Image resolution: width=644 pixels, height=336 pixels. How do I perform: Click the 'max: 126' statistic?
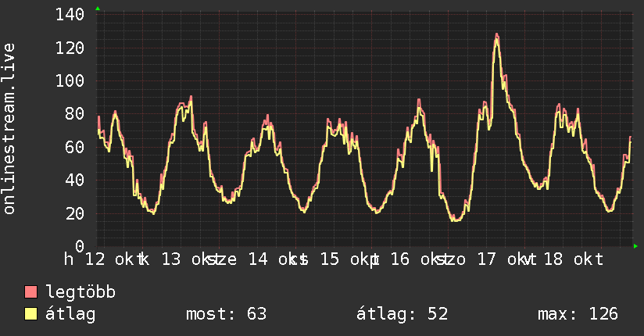click(x=578, y=314)
